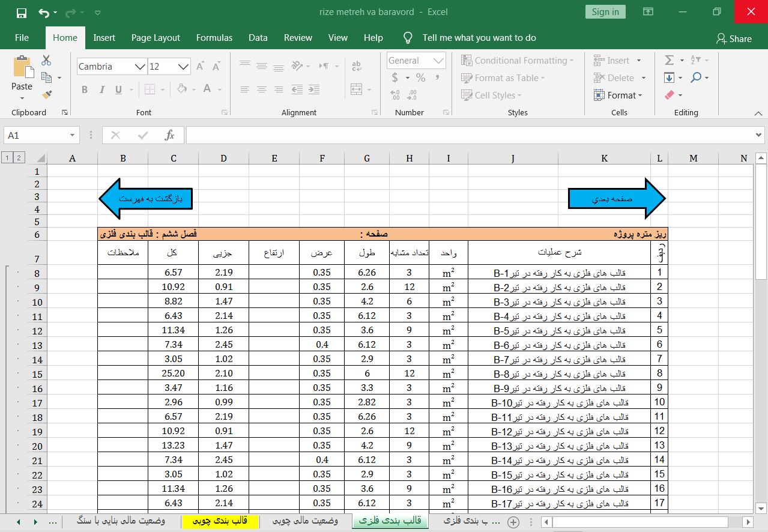Open Find & Select magnifier icon
Screen dimensions: 768x532
[x=696, y=77]
